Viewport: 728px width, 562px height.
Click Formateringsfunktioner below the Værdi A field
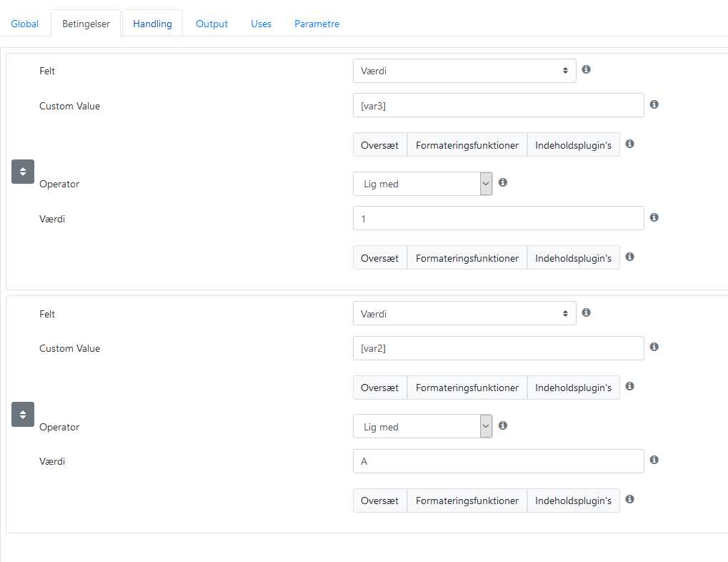click(x=467, y=501)
